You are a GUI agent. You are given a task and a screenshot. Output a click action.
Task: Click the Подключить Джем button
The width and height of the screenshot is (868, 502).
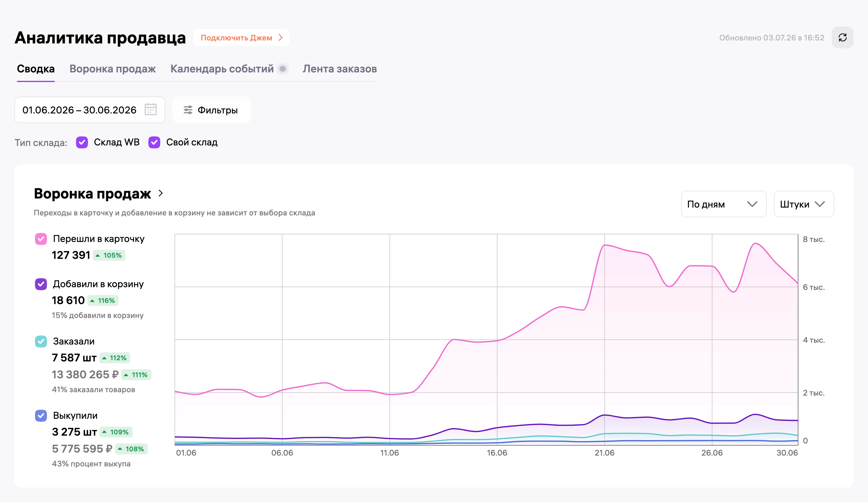point(241,38)
